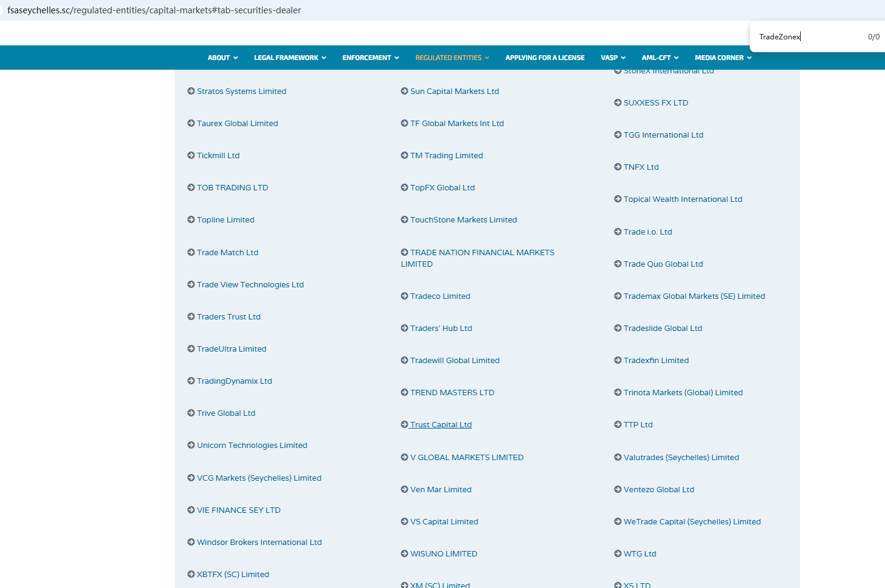Click arrow icon beside Tradexfin Limited
Viewport: 885px width, 588px height.
(x=618, y=360)
